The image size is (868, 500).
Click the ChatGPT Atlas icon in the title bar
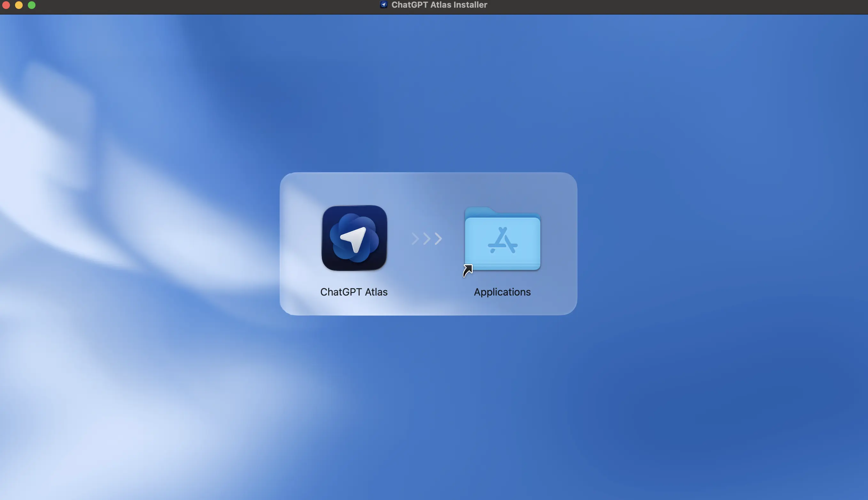384,4
